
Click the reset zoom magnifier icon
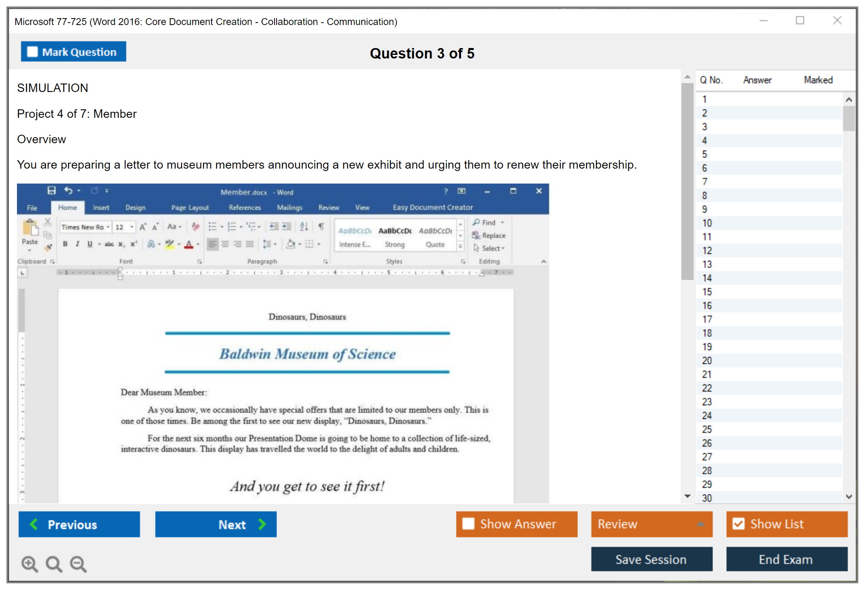pyautogui.click(x=54, y=564)
